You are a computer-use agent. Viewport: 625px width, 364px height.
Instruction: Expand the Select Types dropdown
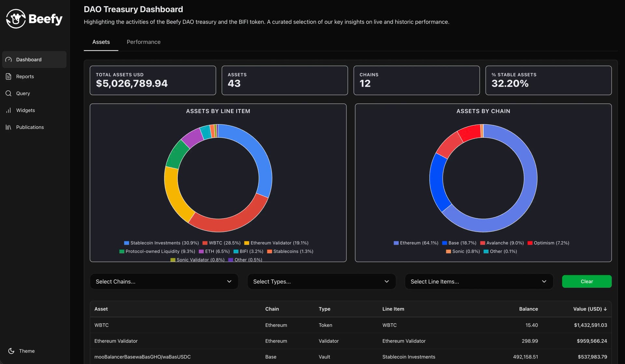[321, 281]
